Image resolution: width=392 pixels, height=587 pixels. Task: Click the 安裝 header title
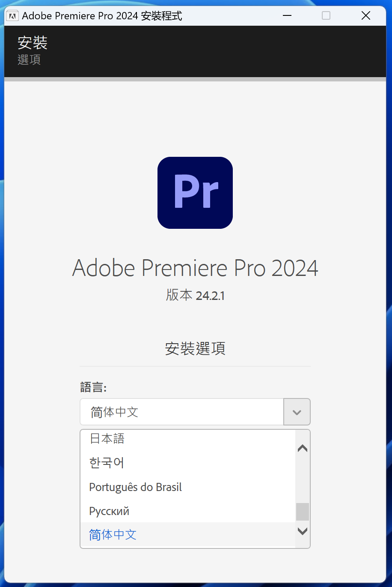pos(33,42)
